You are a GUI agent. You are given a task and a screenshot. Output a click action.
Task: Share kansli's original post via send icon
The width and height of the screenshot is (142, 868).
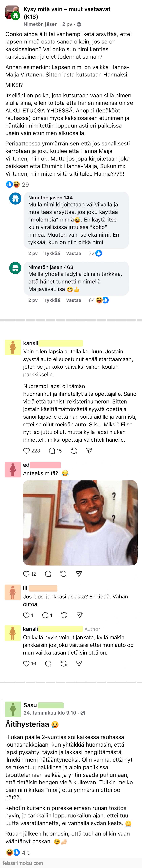coord(89,451)
